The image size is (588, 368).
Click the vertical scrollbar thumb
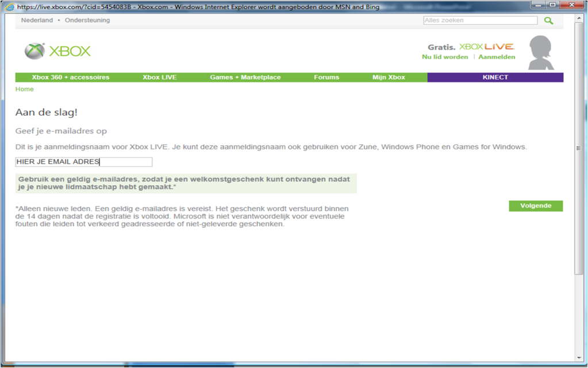click(x=579, y=148)
